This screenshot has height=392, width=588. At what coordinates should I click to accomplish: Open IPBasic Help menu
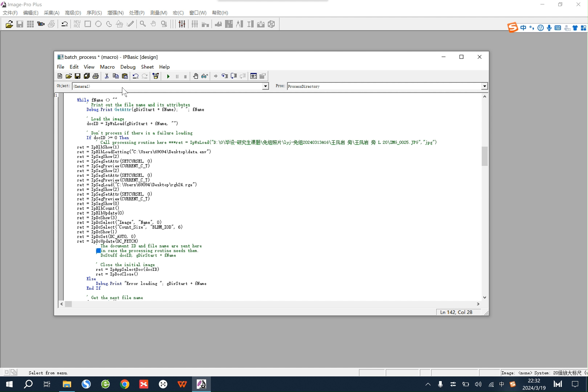click(x=164, y=67)
